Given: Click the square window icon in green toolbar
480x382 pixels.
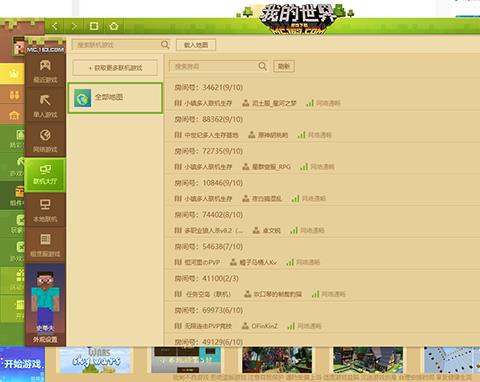Looking at the screenshot, I should (94, 26).
